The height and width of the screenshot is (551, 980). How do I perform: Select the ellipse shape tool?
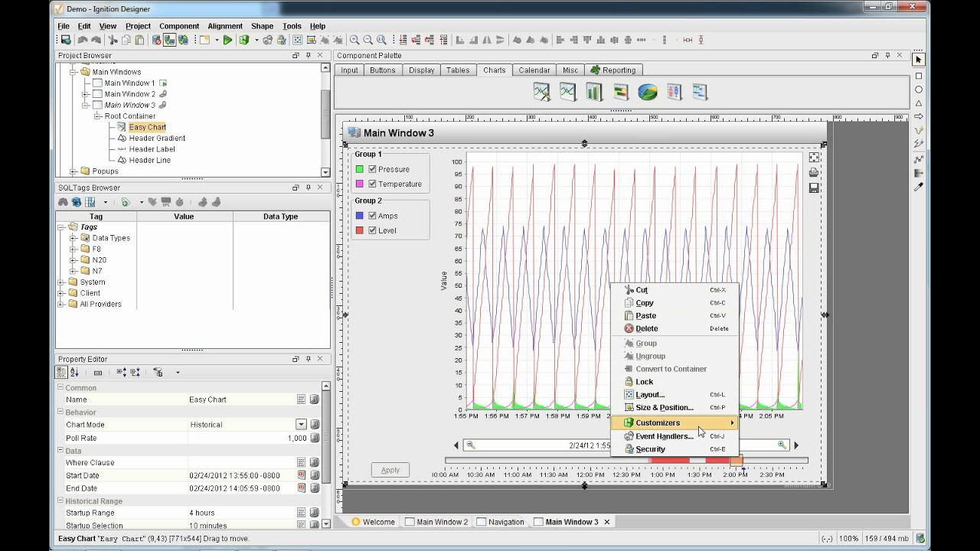919,90
